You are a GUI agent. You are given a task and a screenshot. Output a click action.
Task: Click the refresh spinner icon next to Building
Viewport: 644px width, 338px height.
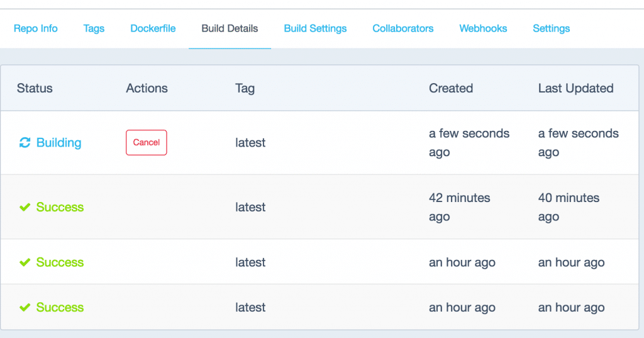click(x=25, y=143)
